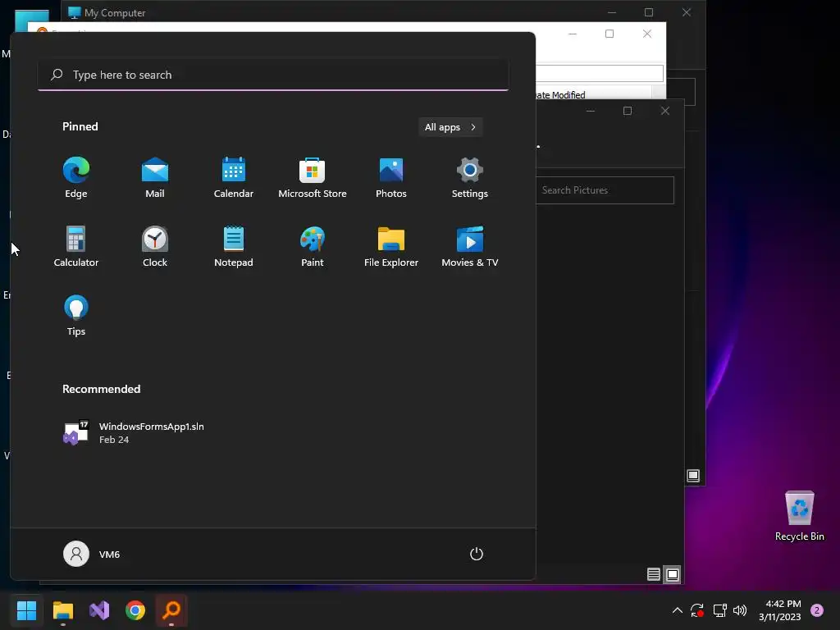Image resolution: width=840 pixels, height=630 pixels.
Task: Select the Recycle Bin desktop icon
Action: pyautogui.click(x=799, y=517)
